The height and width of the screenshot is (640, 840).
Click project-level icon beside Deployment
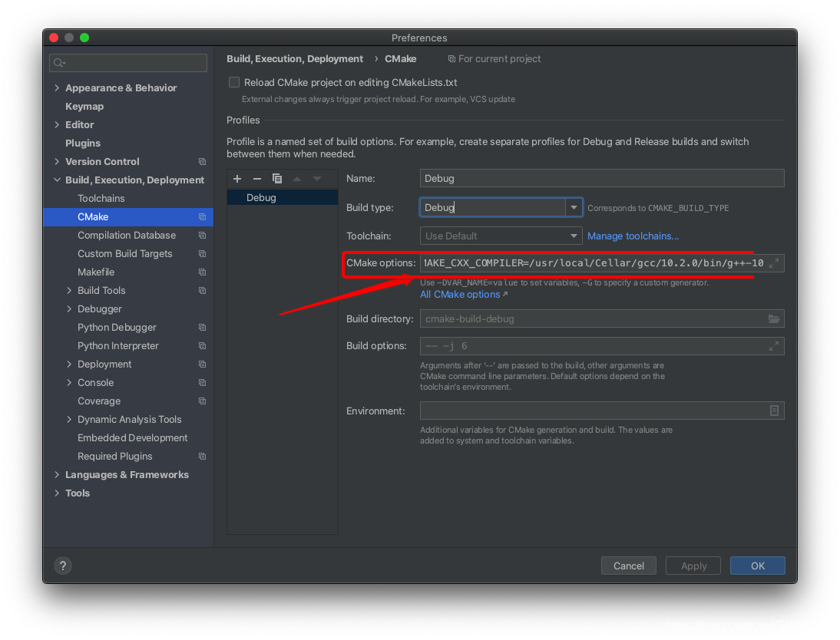[x=202, y=365]
